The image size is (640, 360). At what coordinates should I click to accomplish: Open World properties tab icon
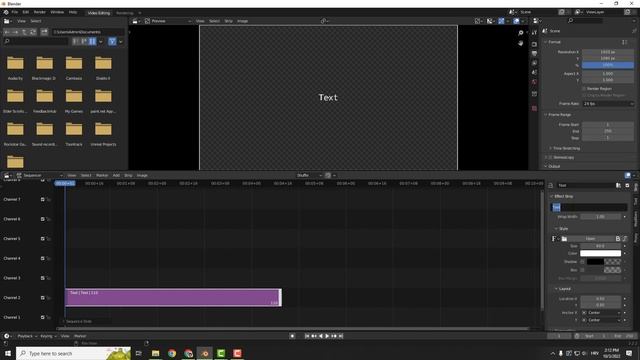pos(534,82)
